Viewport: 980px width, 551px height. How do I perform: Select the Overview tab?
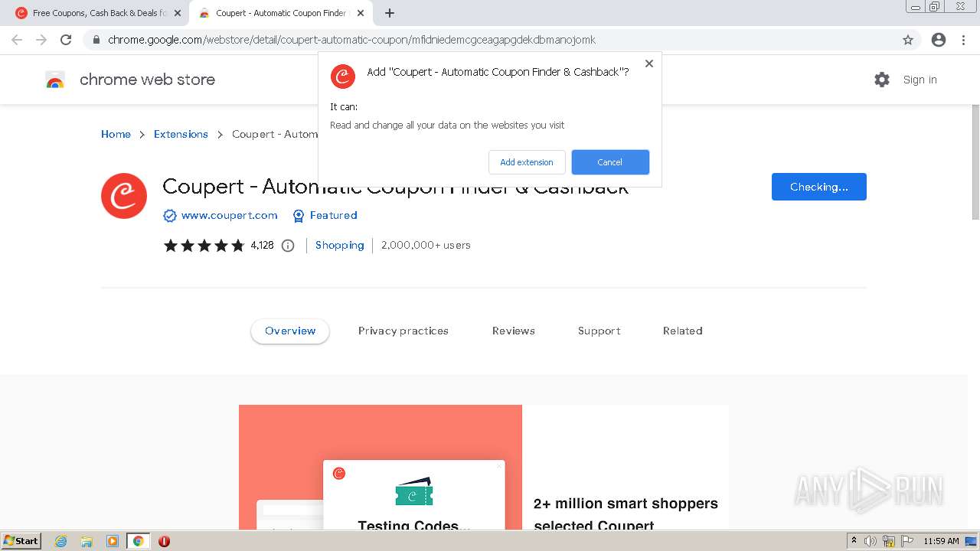click(x=290, y=331)
